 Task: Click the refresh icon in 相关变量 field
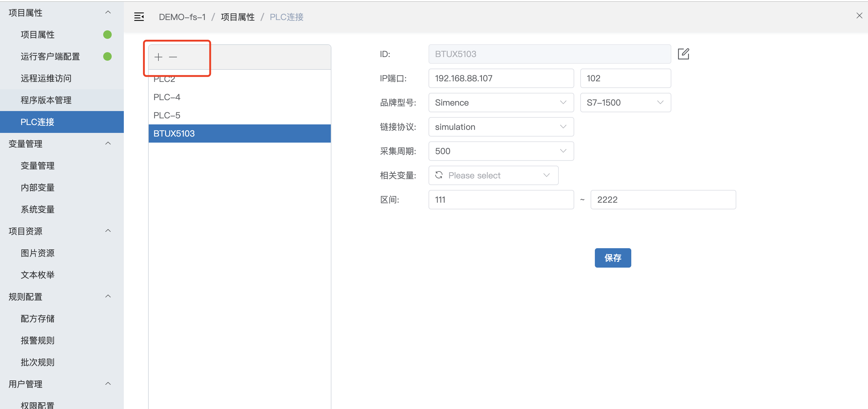pyautogui.click(x=438, y=175)
